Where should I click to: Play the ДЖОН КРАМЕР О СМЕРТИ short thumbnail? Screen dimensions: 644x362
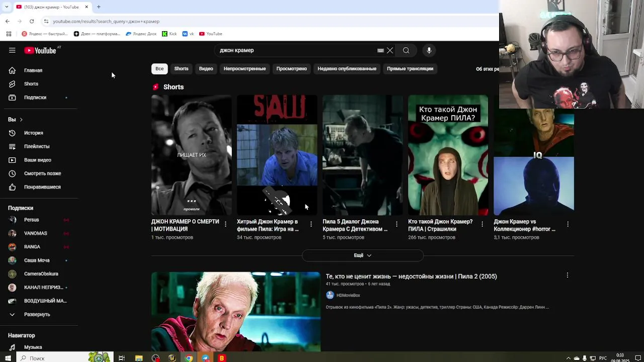click(192, 155)
